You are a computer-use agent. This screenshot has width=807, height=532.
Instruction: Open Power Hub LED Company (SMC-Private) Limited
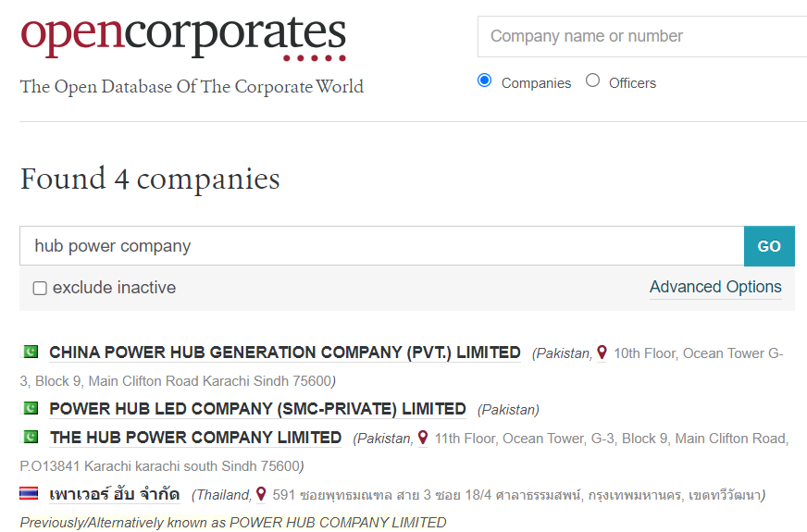[257, 409]
